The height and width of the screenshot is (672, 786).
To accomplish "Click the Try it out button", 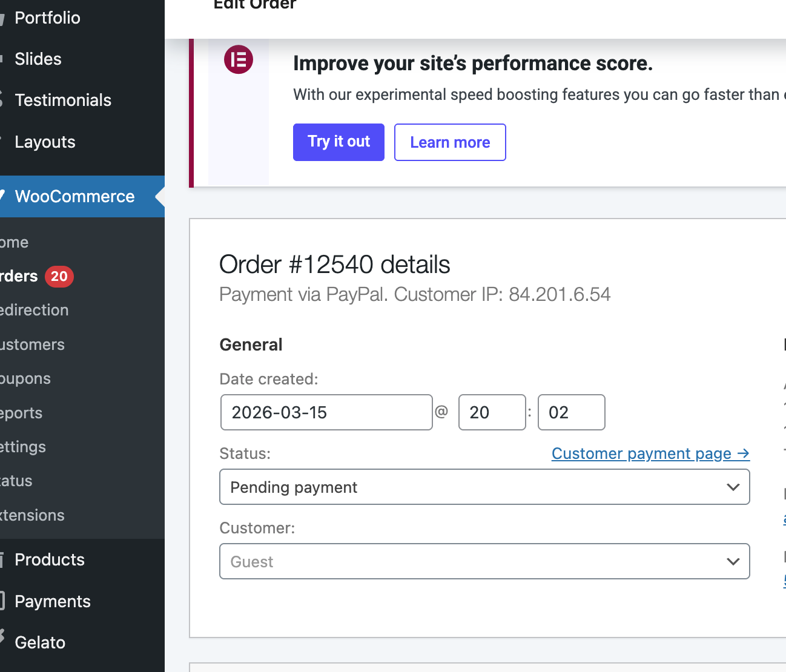I will point(339,142).
